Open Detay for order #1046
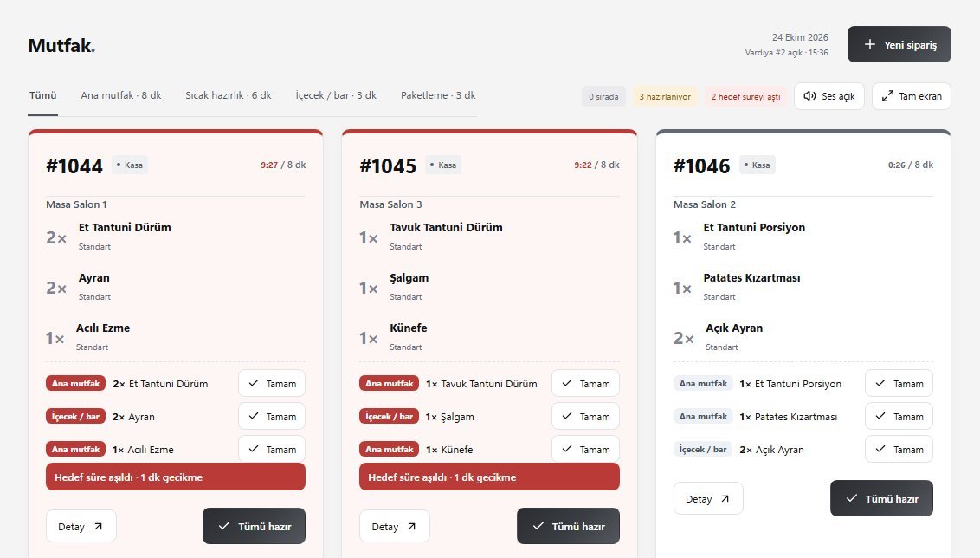 (x=708, y=498)
